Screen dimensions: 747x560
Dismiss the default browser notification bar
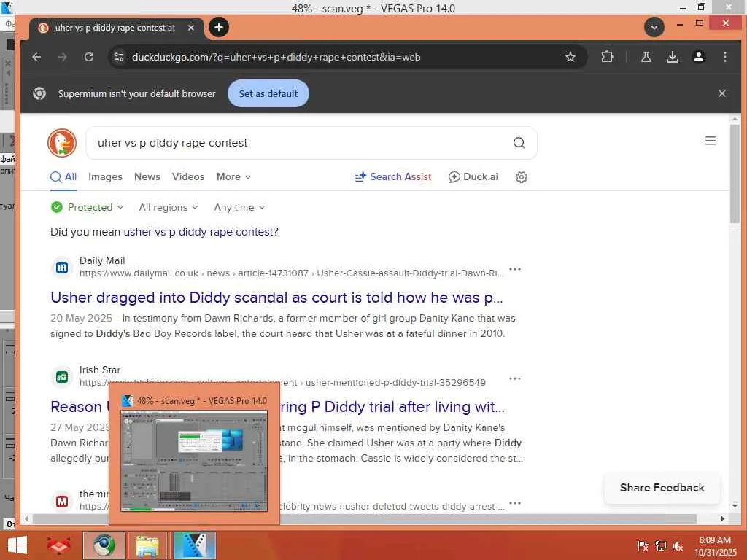coord(721,93)
